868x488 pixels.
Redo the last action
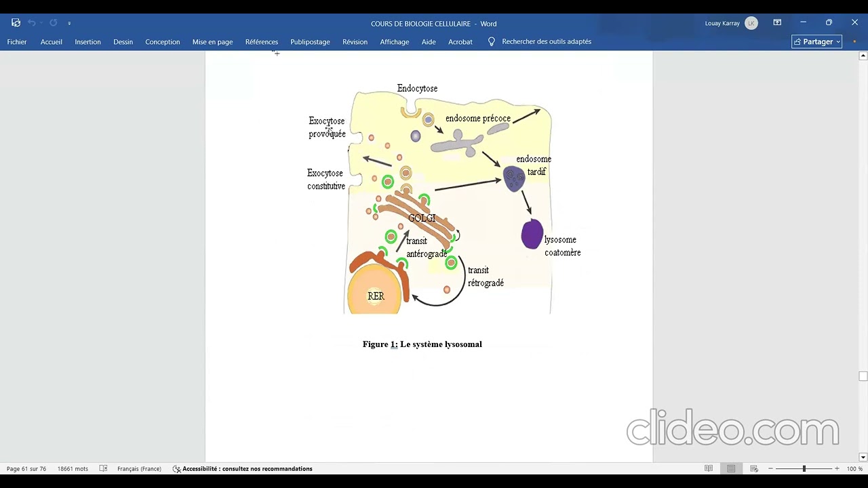click(x=53, y=23)
